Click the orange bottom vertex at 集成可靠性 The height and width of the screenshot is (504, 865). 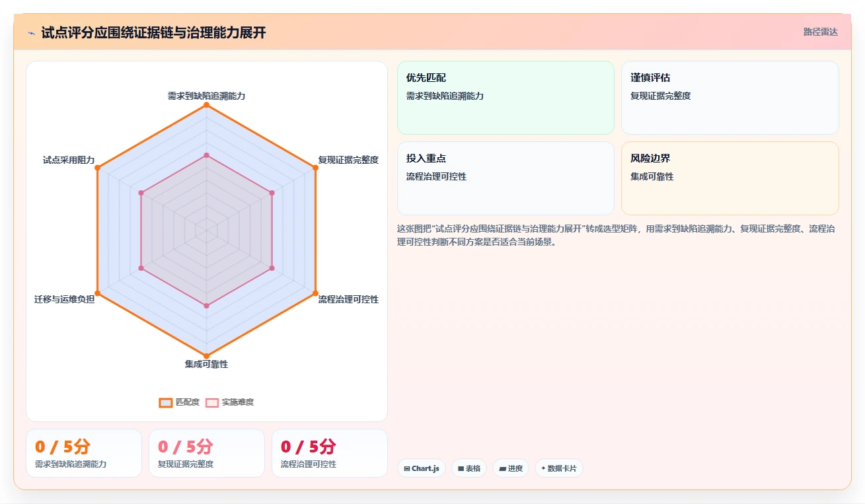(x=206, y=355)
